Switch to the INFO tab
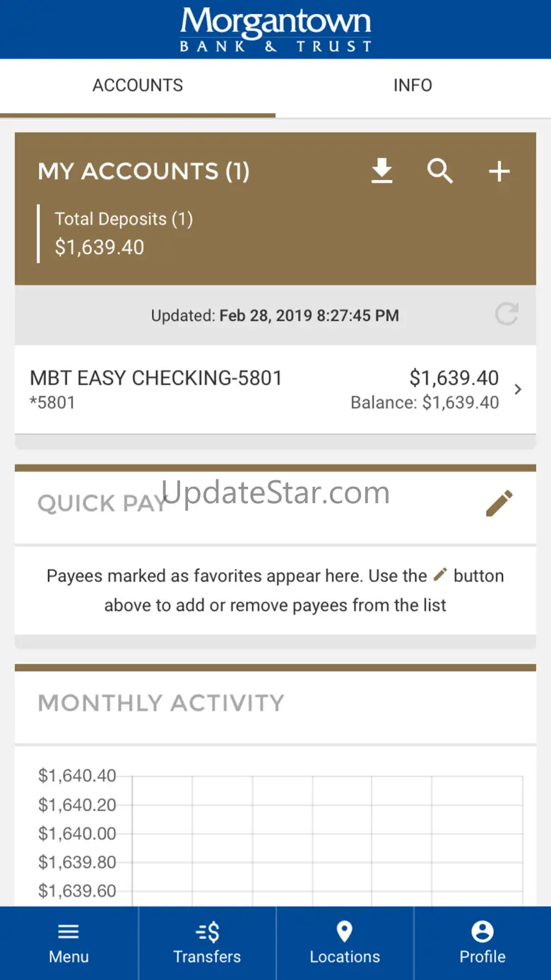551x980 pixels. pyautogui.click(x=413, y=85)
